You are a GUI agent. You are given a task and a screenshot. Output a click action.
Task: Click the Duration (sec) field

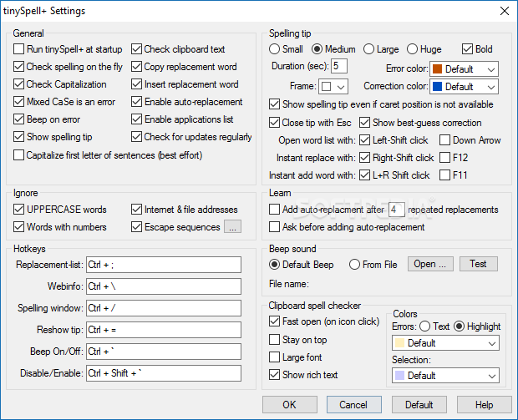(339, 66)
